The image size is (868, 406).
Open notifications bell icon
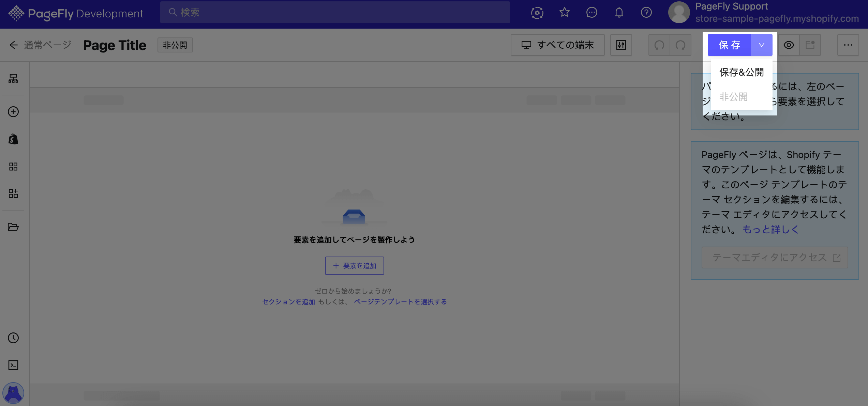click(619, 13)
